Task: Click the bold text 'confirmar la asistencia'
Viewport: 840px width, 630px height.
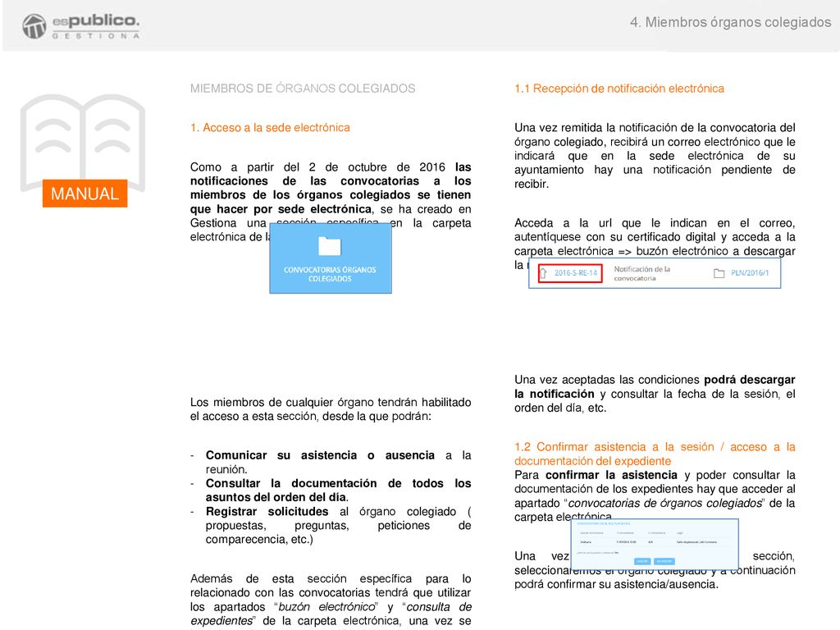Action: [611, 475]
